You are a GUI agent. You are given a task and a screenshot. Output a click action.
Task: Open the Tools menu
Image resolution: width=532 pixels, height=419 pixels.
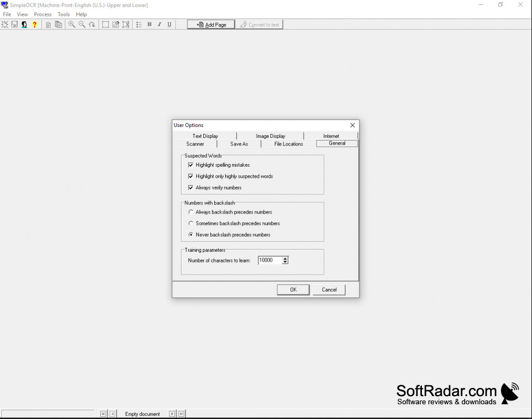(63, 14)
